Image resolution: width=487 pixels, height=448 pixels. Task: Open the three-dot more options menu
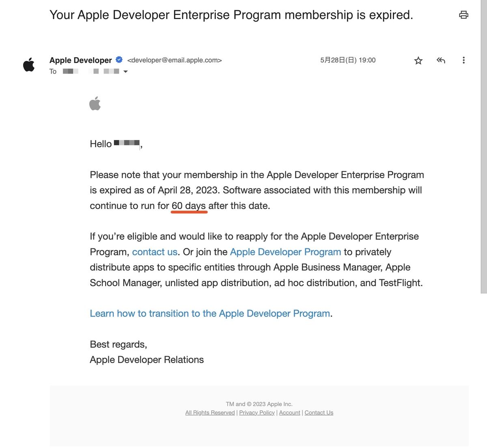coord(463,60)
